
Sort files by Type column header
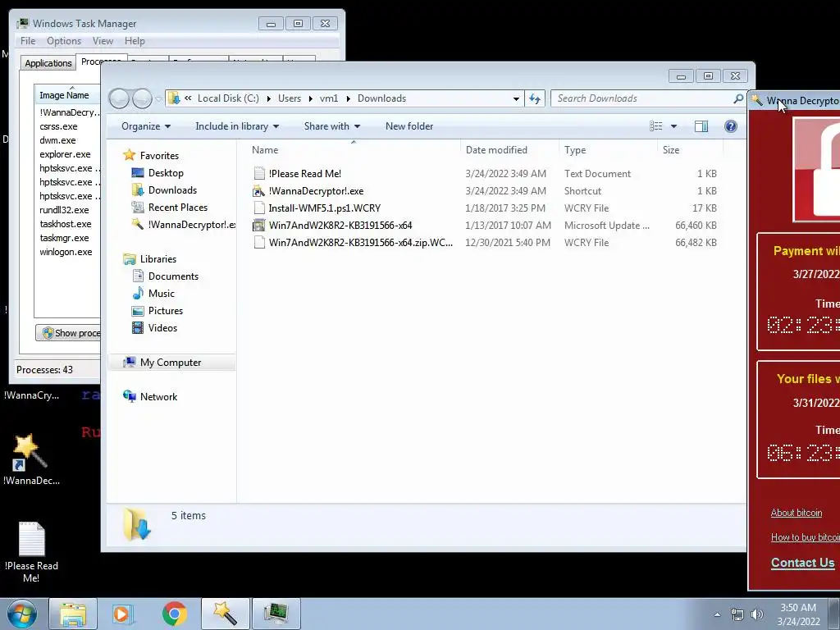(x=608, y=150)
